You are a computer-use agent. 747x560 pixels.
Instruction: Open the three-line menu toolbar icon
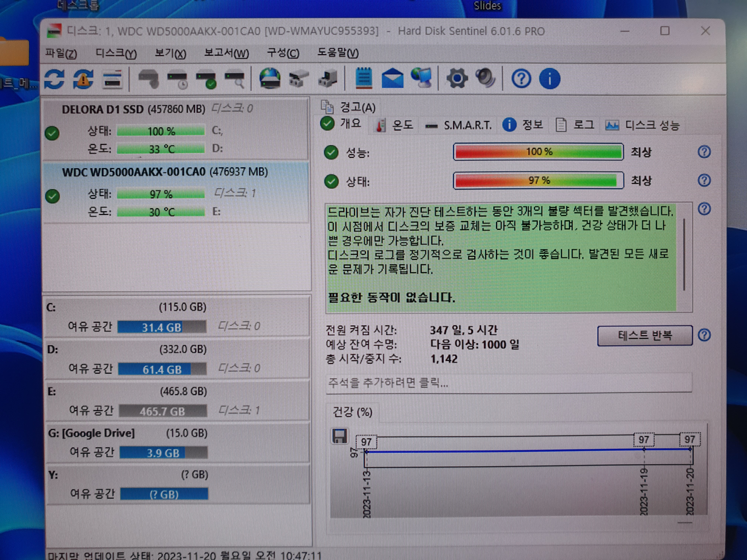pyautogui.click(x=113, y=80)
